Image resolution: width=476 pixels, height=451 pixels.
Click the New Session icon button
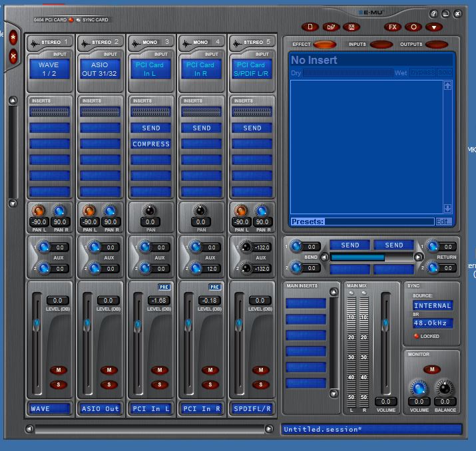point(310,27)
